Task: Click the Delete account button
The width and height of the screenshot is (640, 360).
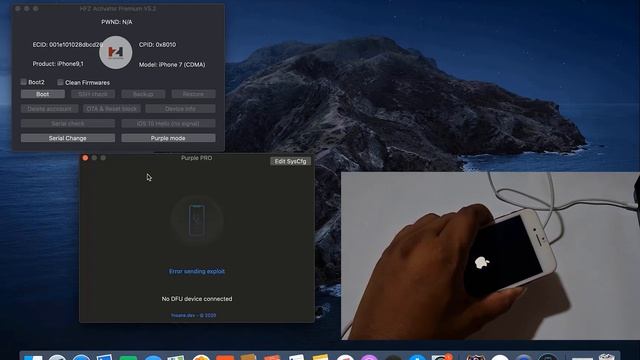Action: [49, 109]
